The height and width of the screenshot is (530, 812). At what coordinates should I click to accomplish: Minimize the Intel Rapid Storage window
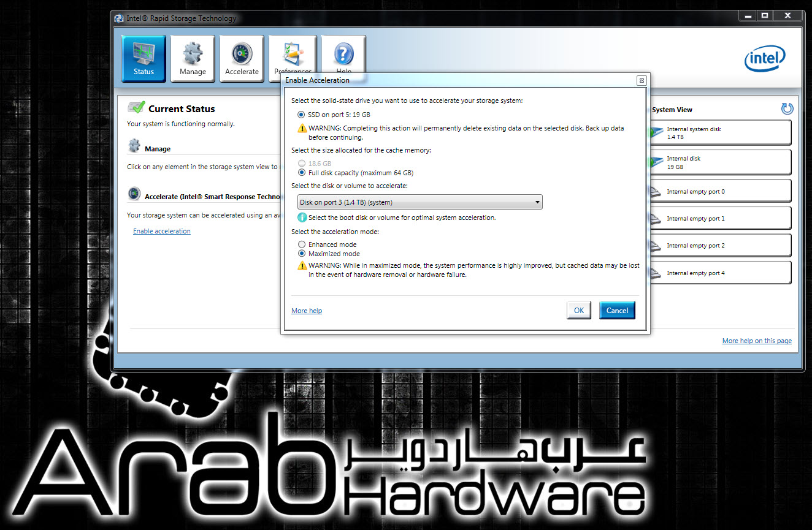[x=747, y=16]
